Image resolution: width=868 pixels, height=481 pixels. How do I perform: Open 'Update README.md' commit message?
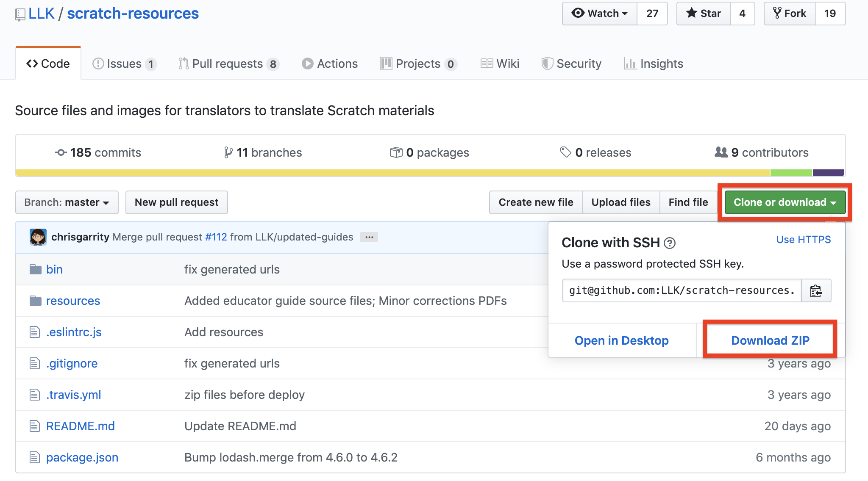(240, 426)
